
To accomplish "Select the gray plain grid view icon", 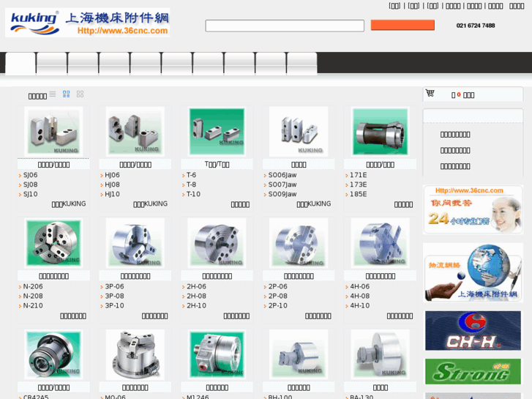I will click(80, 94).
